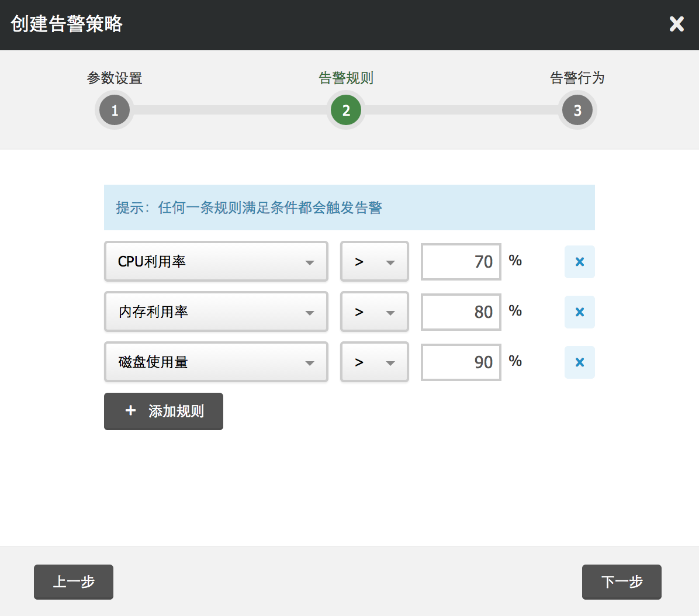Open the CPU利用率 metric dropdown
699x616 pixels.
coord(216,262)
